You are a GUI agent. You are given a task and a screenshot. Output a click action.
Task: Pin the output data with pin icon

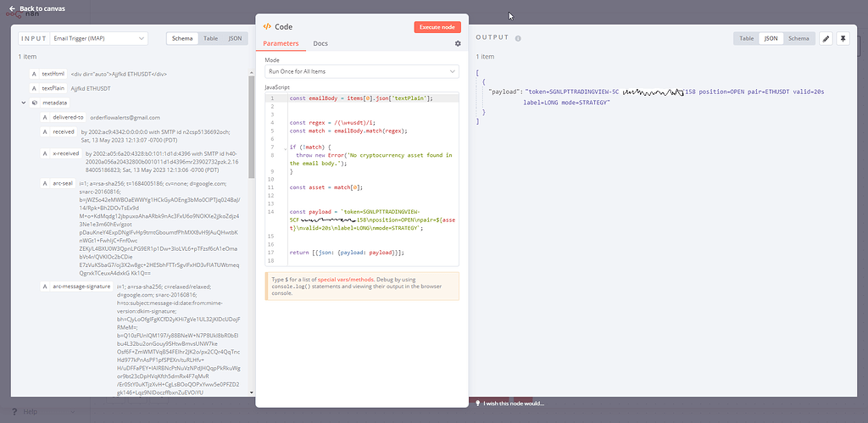tap(843, 38)
